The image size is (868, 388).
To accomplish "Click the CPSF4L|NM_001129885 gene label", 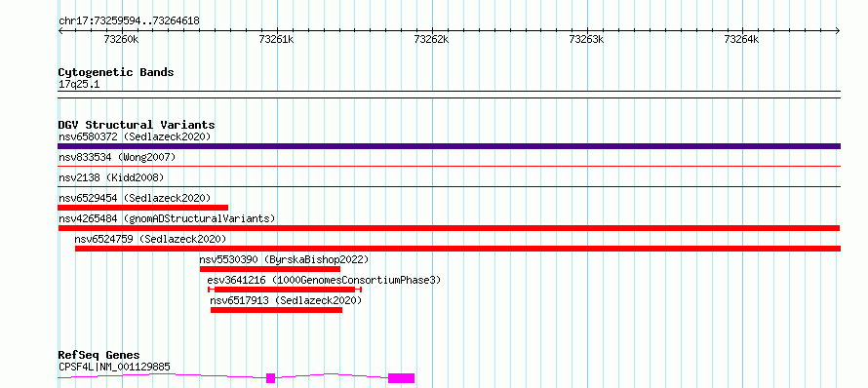I will coord(114,367).
